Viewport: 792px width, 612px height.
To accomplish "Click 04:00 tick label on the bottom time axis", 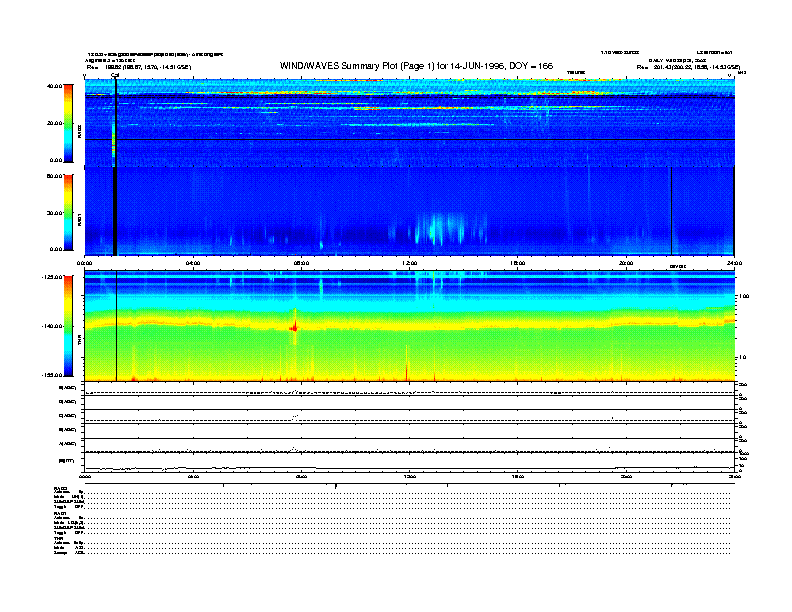I will click(x=193, y=477).
